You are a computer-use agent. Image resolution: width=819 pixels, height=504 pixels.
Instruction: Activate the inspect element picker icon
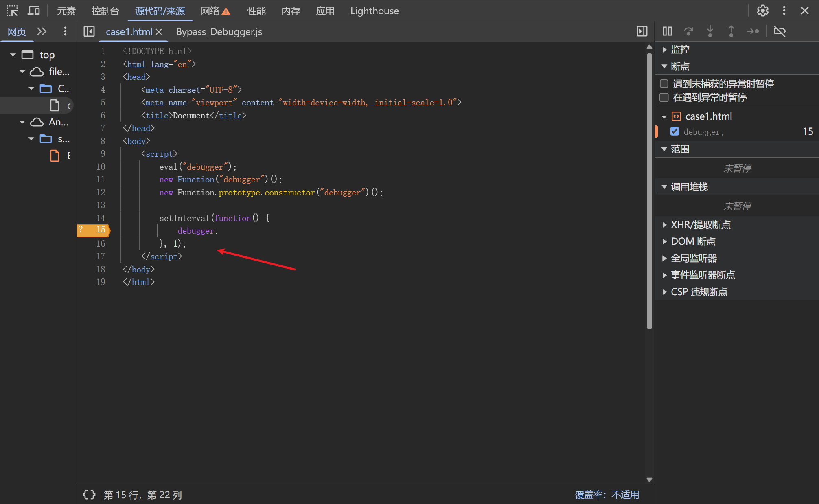pyautogui.click(x=12, y=11)
